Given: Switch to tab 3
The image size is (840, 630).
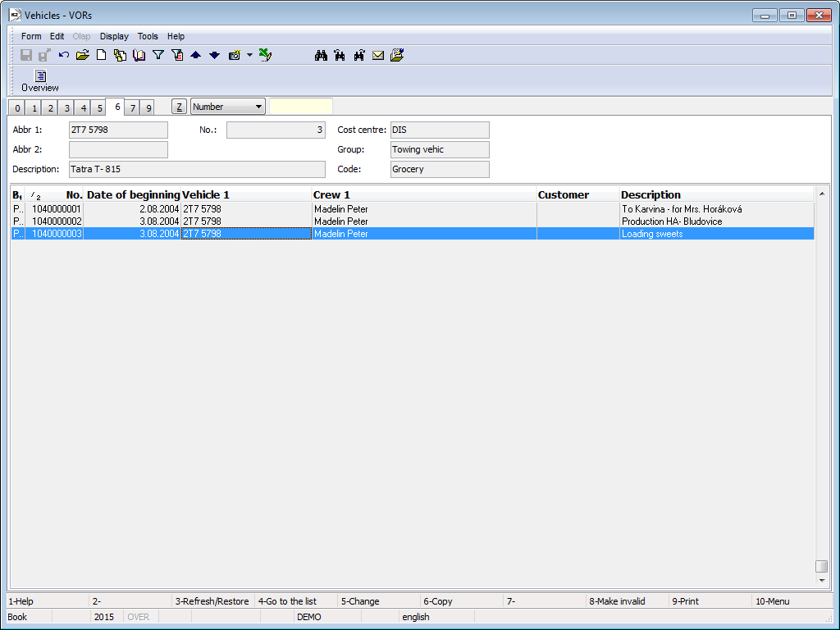Looking at the screenshot, I should [x=67, y=107].
